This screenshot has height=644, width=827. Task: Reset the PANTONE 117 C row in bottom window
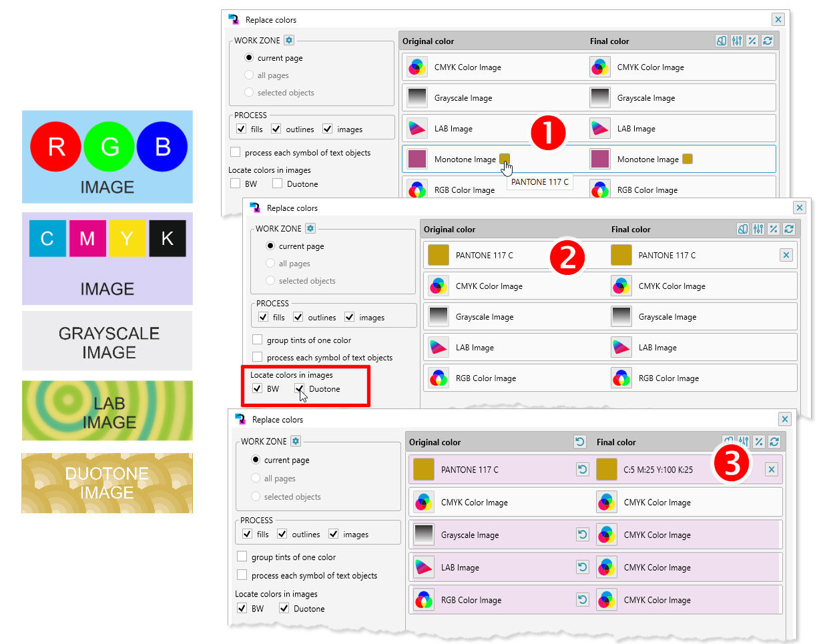[583, 470]
